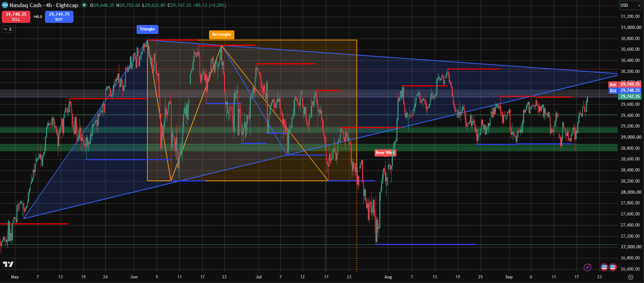Click the green market-open status dot
This screenshot has height=283, width=644.
click(x=84, y=5)
